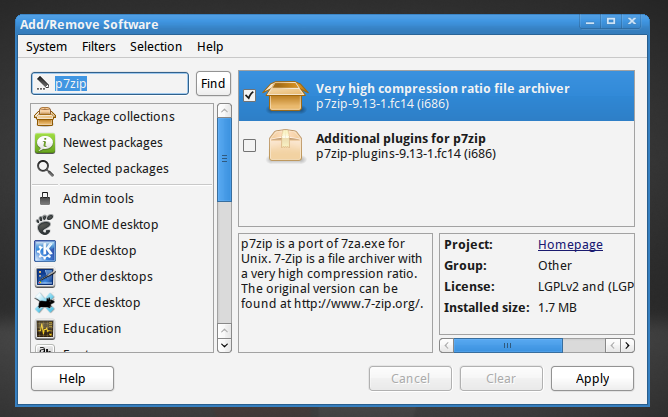Click the Group value 'Other'
The height and width of the screenshot is (417, 668).
(x=555, y=266)
